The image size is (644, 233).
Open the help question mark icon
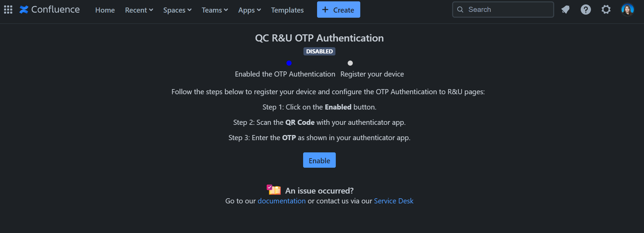click(585, 10)
